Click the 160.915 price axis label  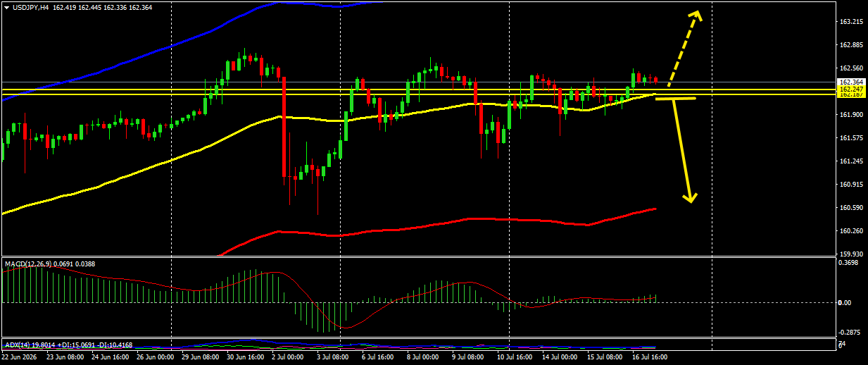click(x=850, y=185)
